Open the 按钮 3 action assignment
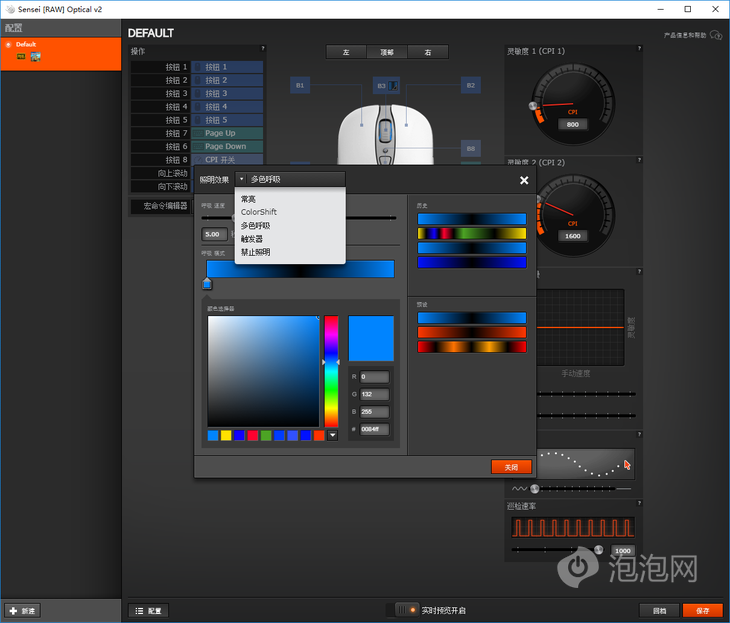This screenshot has width=730, height=623. [227, 94]
